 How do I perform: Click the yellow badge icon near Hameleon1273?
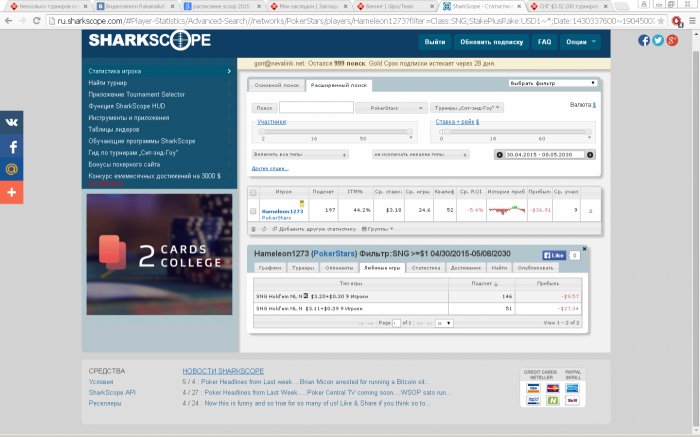pyautogui.click(x=302, y=204)
